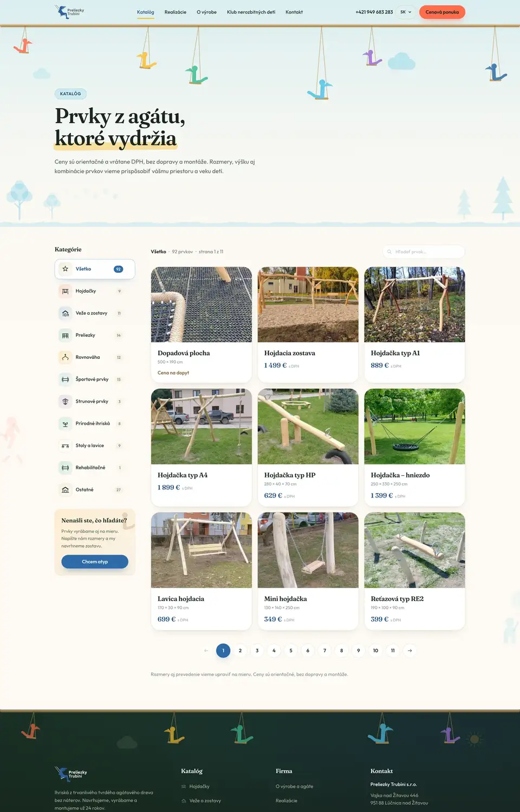Select page 5 in the pagination

pos(291,651)
